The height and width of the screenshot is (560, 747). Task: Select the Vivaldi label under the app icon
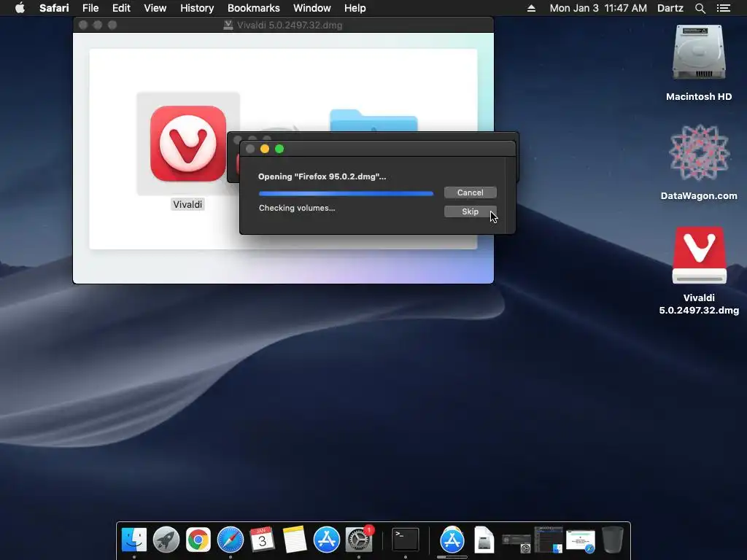click(x=187, y=204)
